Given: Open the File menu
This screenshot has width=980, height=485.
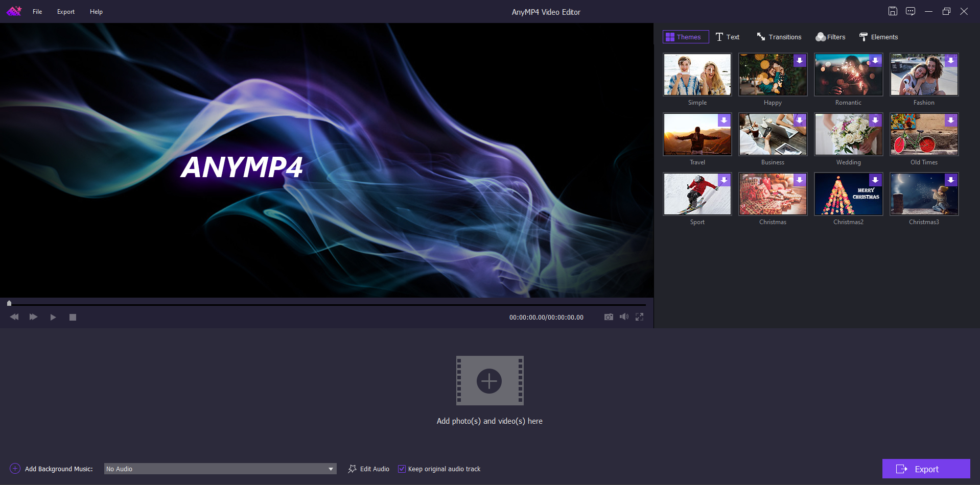Looking at the screenshot, I should pyautogui.click(x=37, y=12).
